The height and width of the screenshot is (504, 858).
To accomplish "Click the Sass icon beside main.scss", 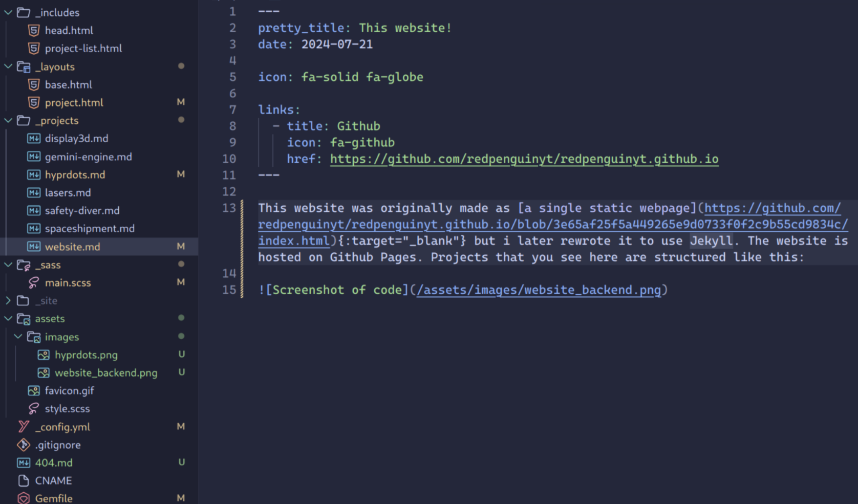I will coord(33,282).
